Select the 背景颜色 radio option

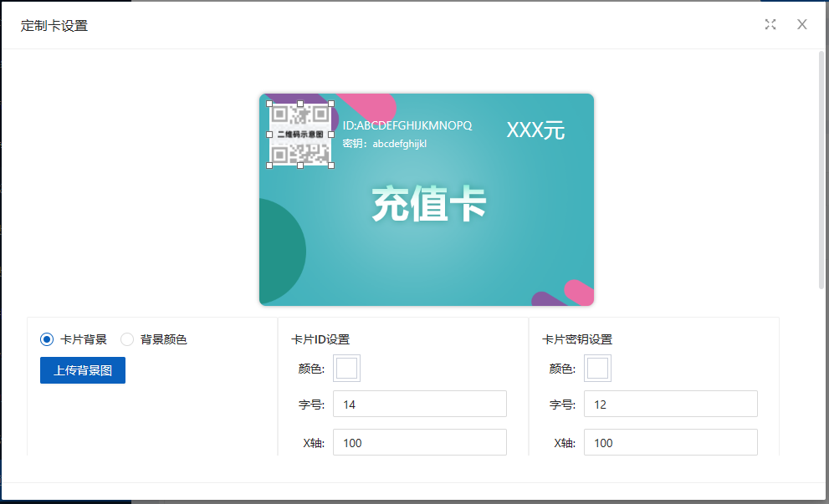(127, 339)
